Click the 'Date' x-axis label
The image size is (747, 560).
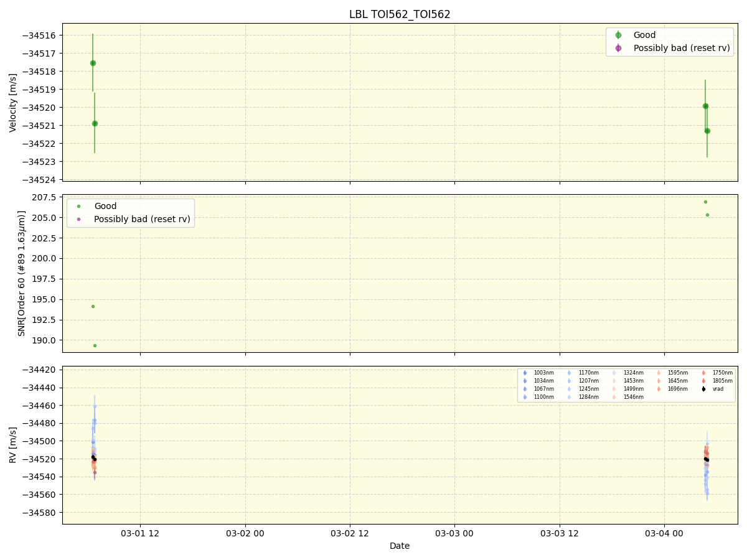[400, 546]
